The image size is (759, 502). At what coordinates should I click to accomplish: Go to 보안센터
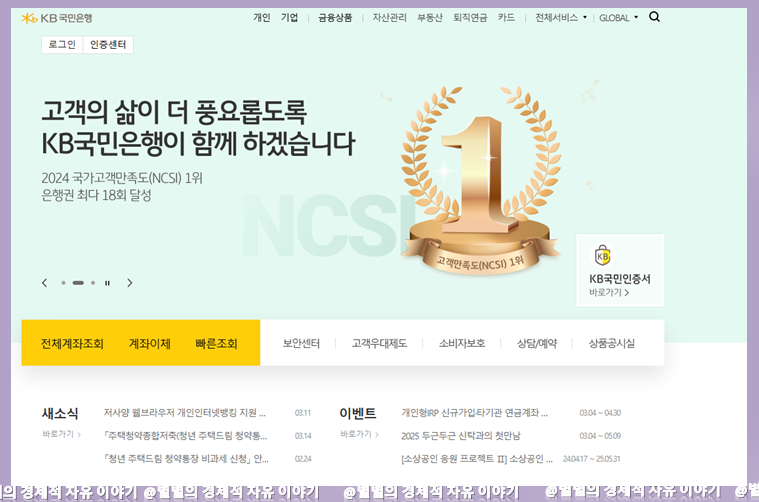pyautogui.click(x=301, y=343)
